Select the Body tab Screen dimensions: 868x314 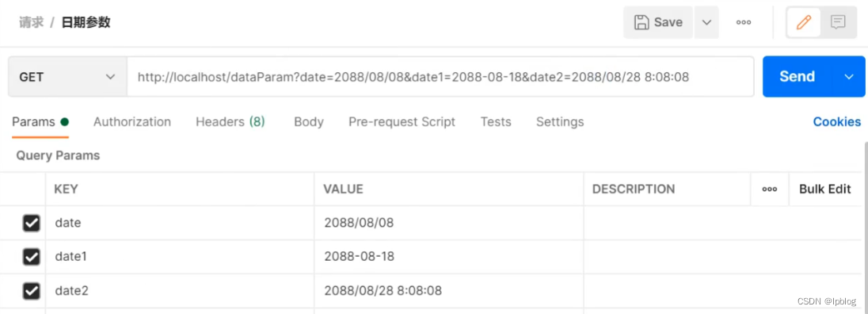[x=309, y=122]
